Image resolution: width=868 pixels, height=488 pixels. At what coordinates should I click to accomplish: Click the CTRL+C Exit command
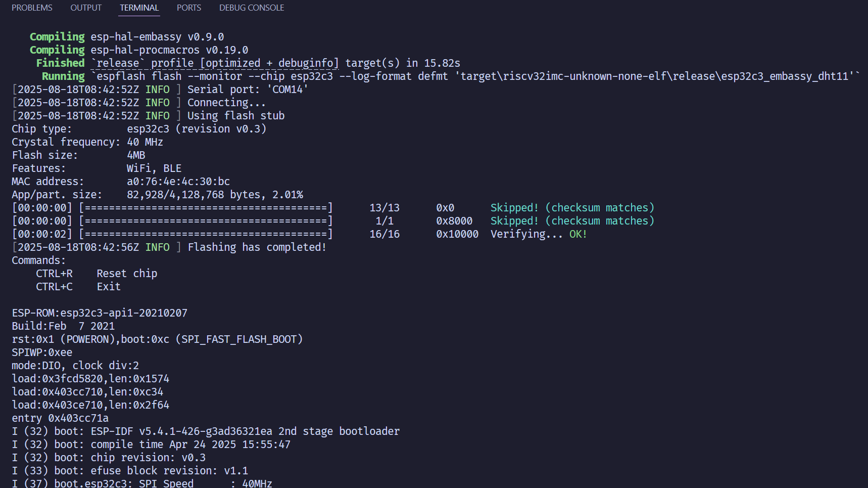[78, 287]
